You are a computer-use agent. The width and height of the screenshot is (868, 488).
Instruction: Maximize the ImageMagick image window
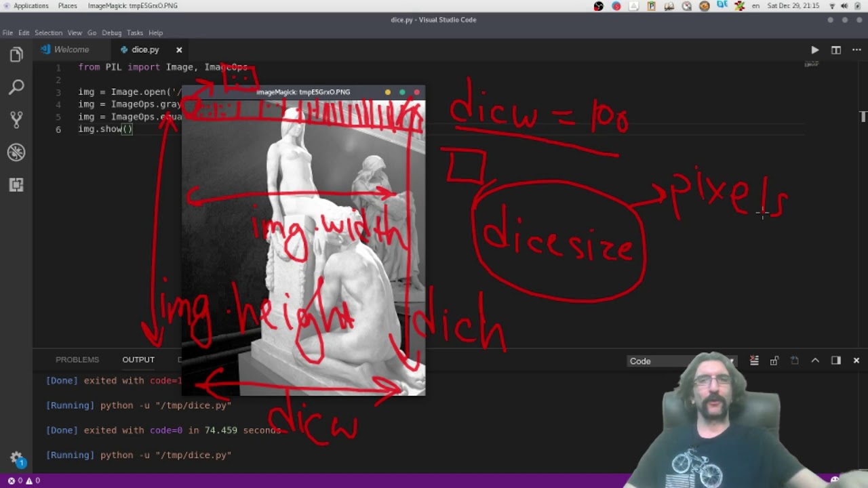pyautogui.click(x=402, y=92)
